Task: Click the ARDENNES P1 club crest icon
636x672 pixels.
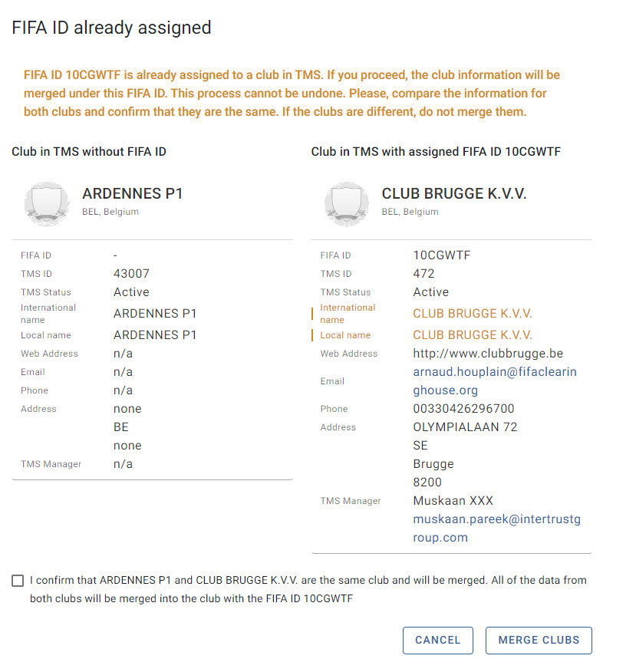Action: tap(47, 203)
